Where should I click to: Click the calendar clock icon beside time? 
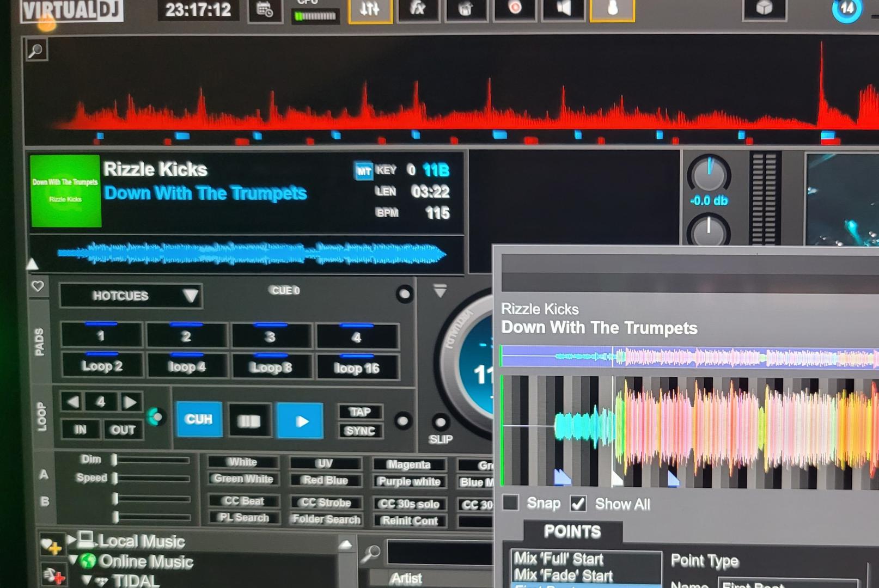tap(265, 10)
